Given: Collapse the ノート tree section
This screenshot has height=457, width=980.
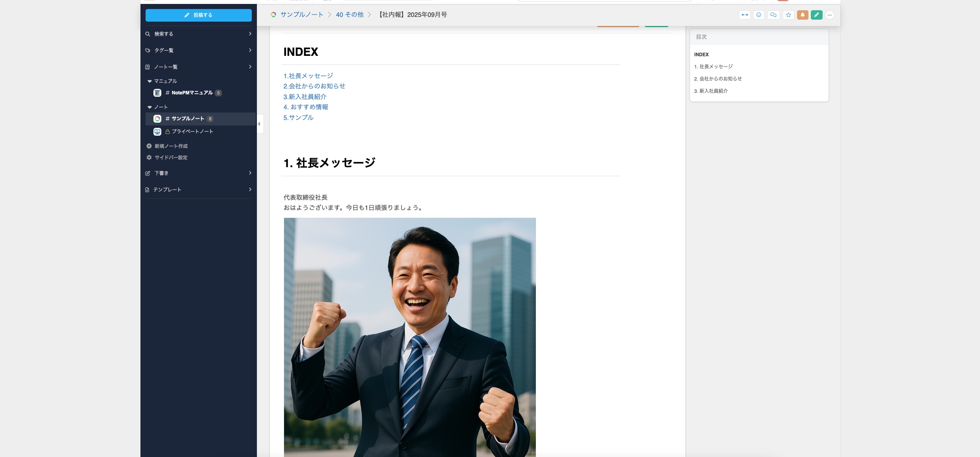Looking at the screenshot, I should pos(149,107).
